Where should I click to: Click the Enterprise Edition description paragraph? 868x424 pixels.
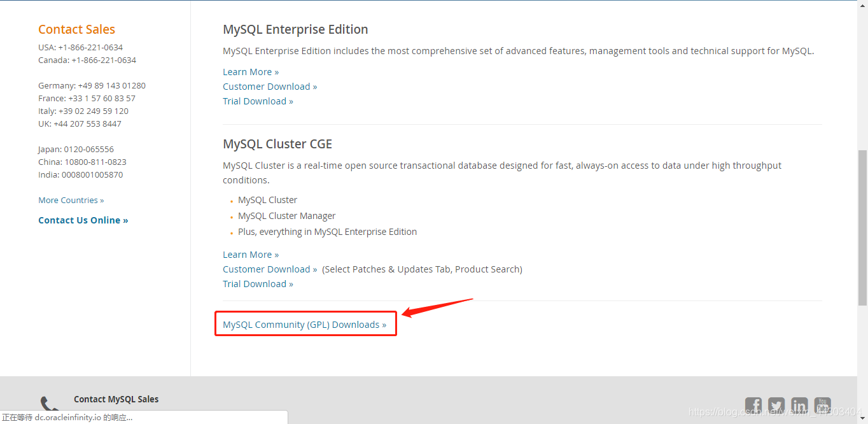(x=519, y=51)
